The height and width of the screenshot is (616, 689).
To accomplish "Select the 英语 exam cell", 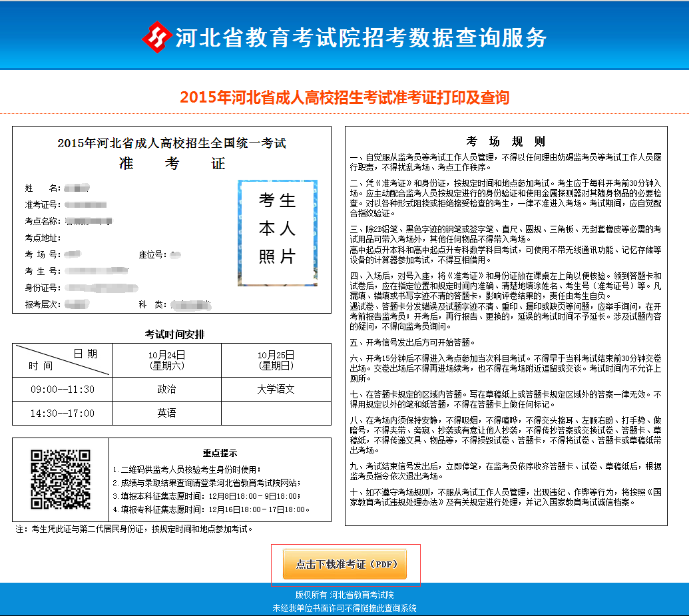I will pos(166,413).
